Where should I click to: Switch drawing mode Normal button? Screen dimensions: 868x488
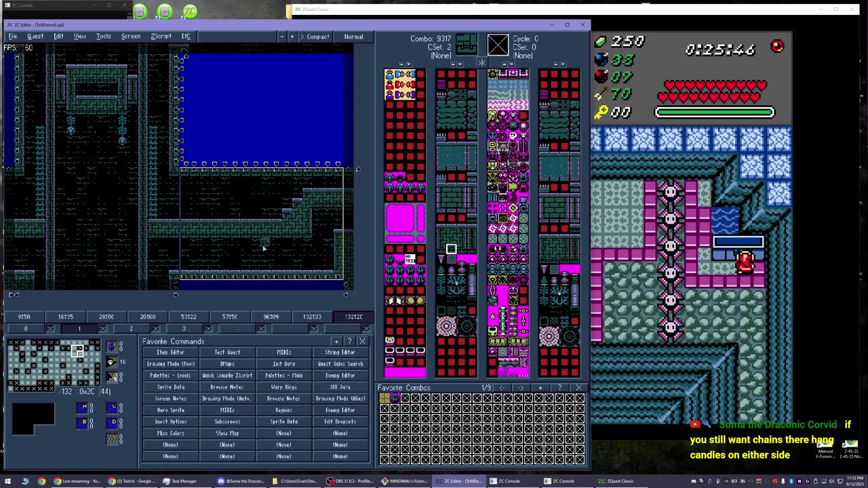point(353,37)
